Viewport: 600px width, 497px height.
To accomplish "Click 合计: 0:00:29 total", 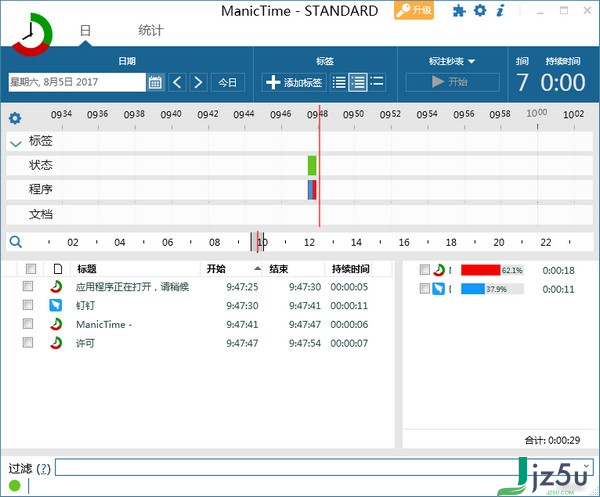I will pos(553,440).
